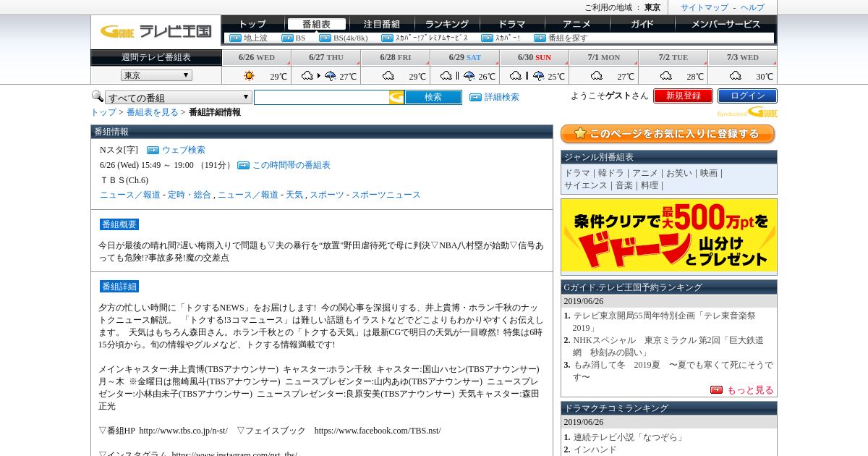The image size is (868, 456).
Task: Click the 検索 button
Action: pos(433,97)
